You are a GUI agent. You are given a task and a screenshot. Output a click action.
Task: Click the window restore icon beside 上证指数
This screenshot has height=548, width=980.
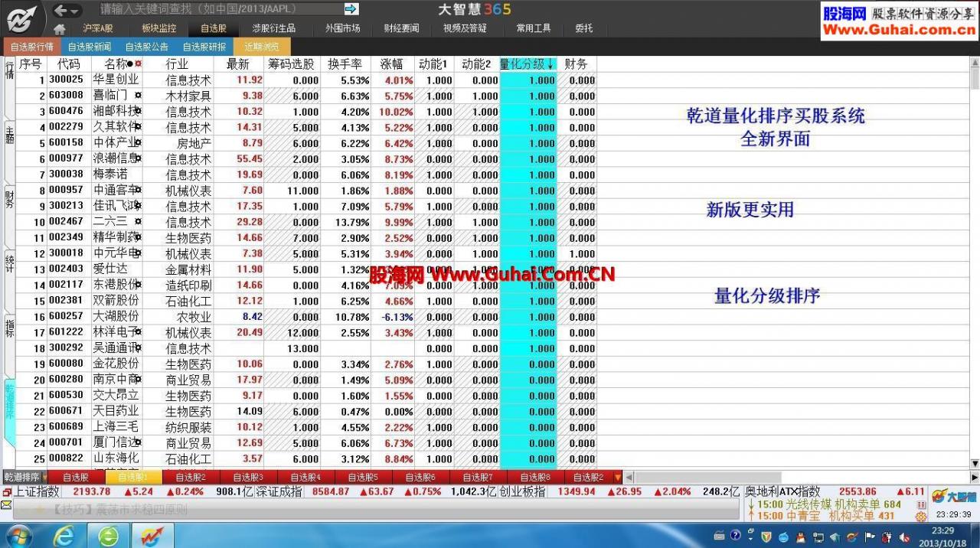(x=7, y=491)
